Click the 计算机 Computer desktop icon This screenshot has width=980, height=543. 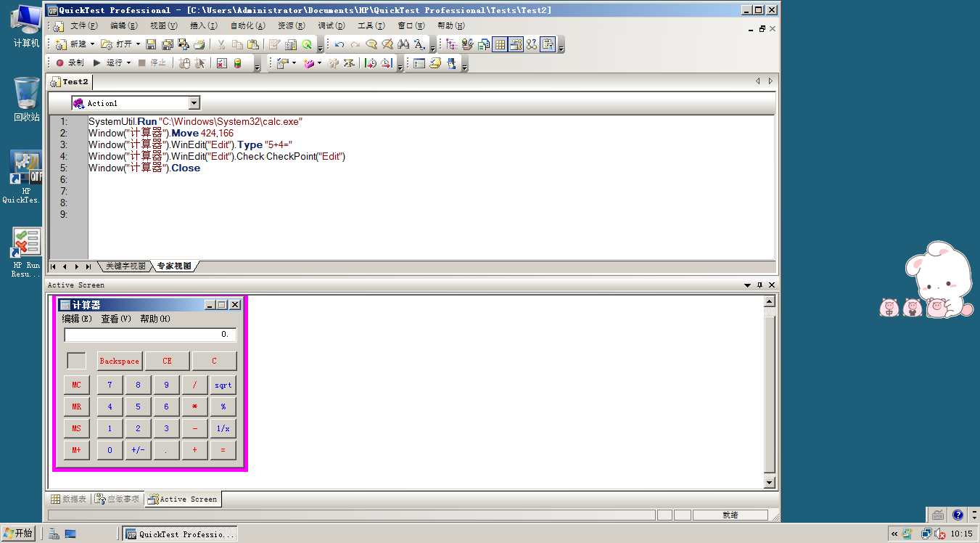[26, 26]
